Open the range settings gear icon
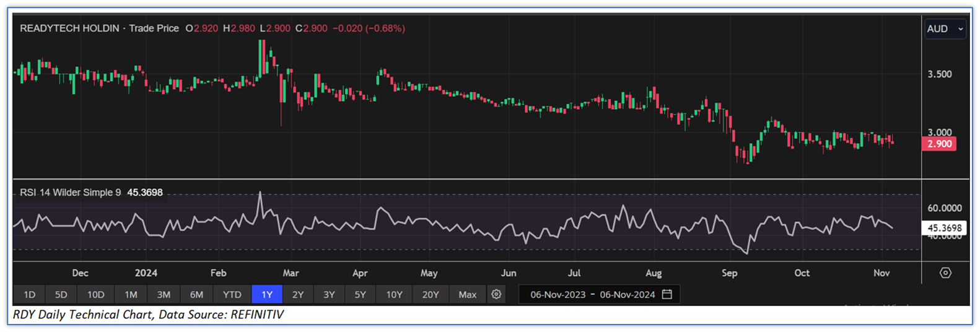Screen dimensions: 980x332 [x=496, y=294]
